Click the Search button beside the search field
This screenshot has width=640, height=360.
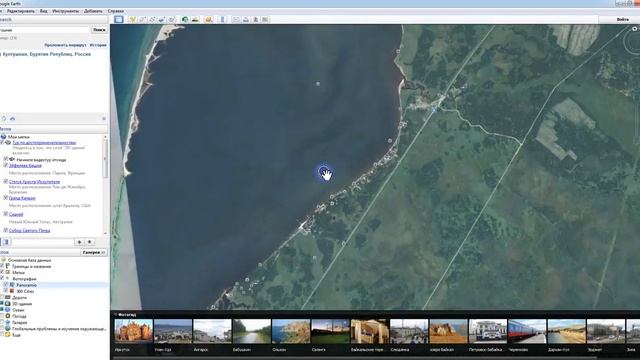coord(99,30)
